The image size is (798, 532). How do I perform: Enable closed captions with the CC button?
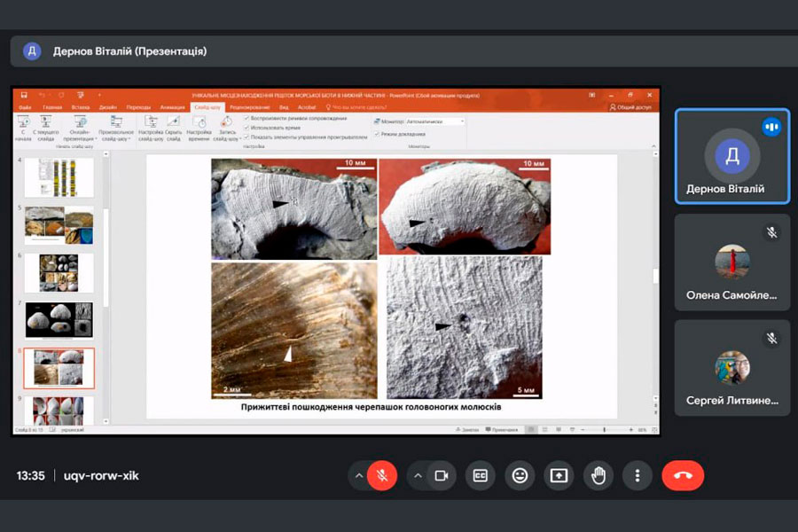pyautogui.click(x=481, y=476)
